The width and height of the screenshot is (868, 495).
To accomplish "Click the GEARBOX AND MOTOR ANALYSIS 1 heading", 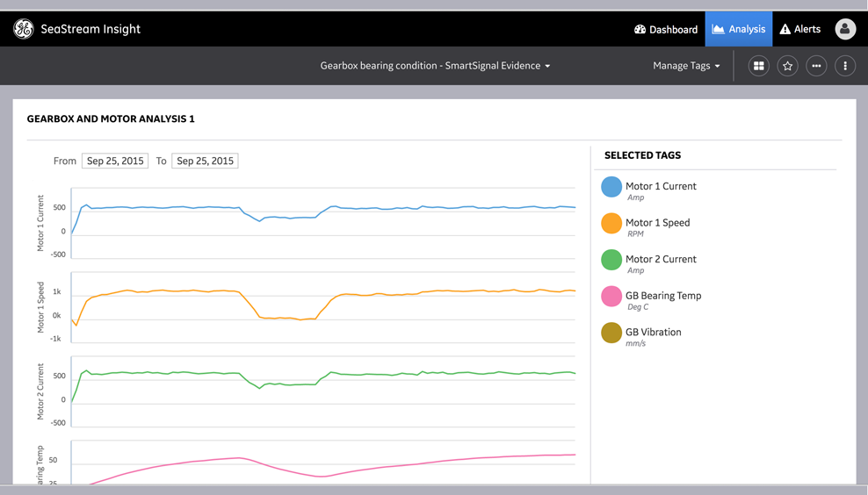I will coord(111,118).
